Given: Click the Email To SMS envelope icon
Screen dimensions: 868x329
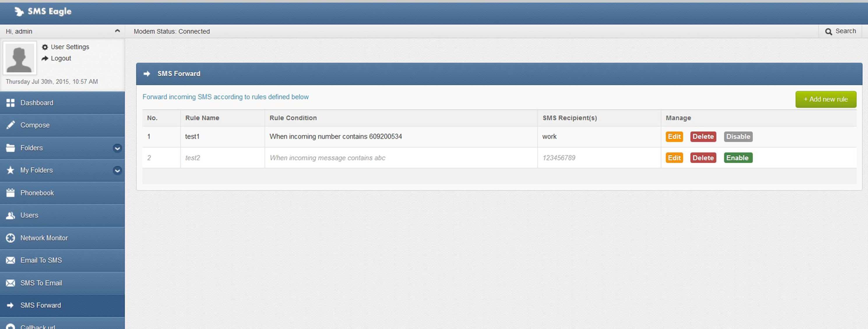Looking at the screenshot, I should [10, 260].
